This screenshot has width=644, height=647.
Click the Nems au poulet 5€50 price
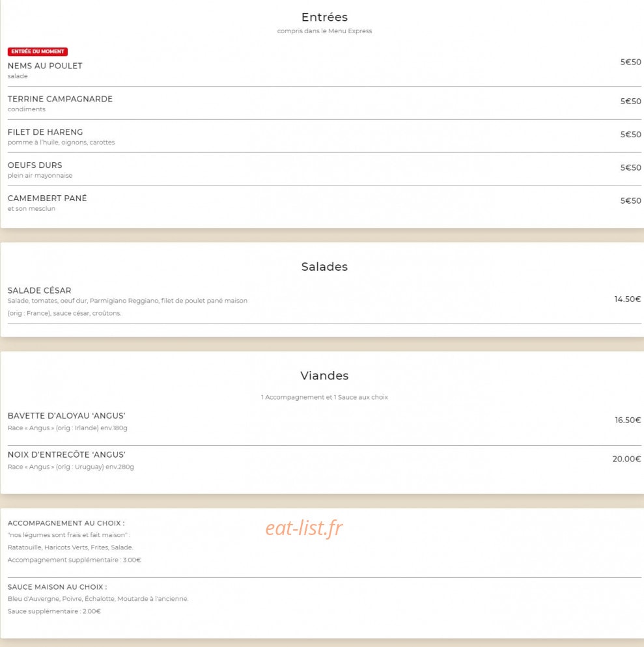(631, 62)
